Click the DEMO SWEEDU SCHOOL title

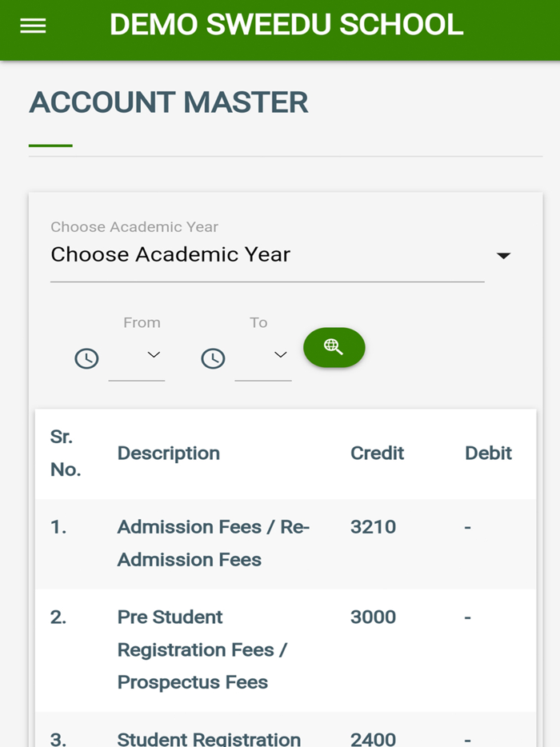tap(286, 25)
